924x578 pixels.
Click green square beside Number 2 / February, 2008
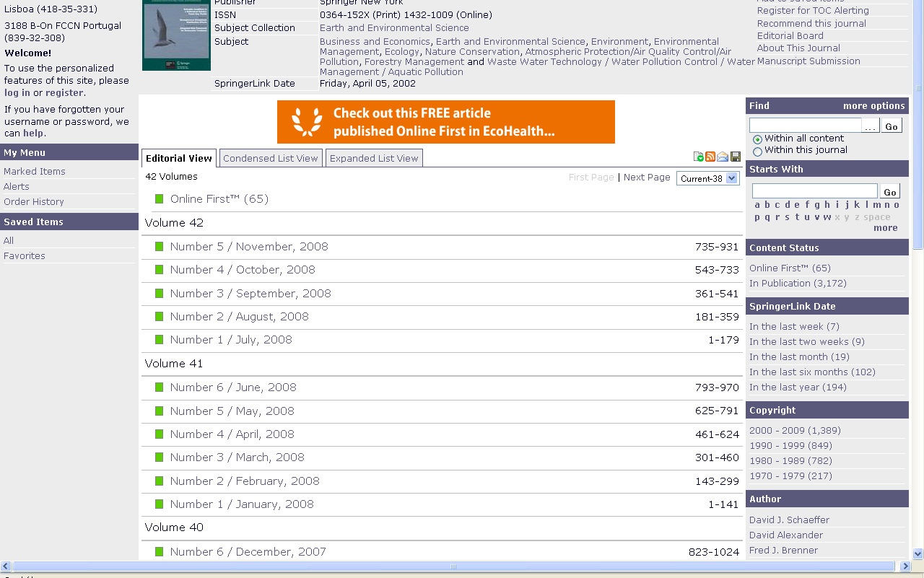coord(159,481)
